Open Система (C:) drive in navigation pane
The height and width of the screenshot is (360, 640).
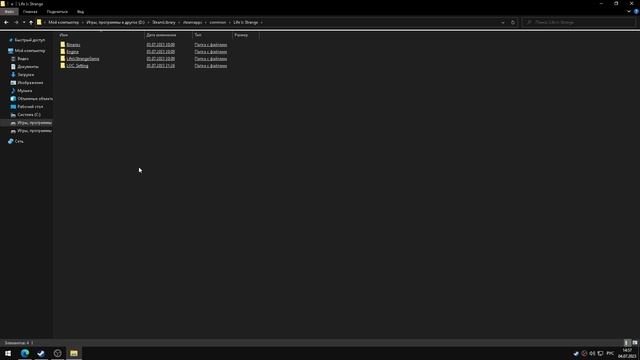[x=29, y=115]
